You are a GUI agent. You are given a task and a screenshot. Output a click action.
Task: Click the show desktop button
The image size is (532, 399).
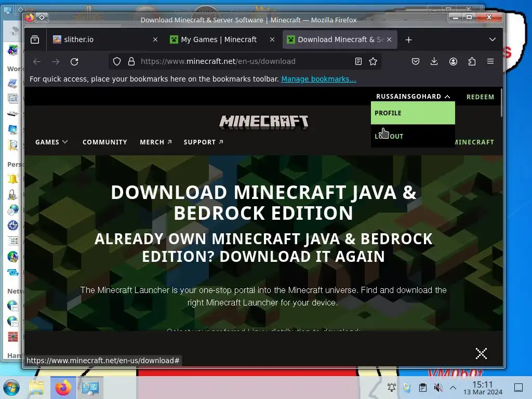click(518, 388)
